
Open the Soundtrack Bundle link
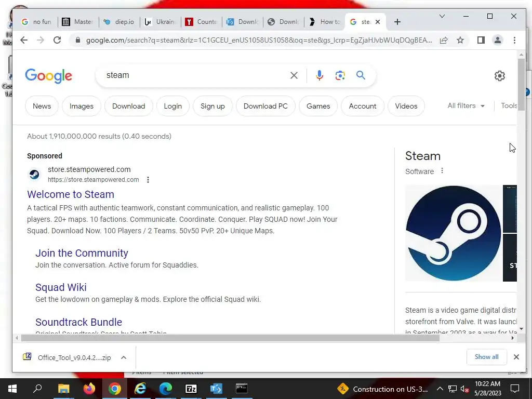79,322
